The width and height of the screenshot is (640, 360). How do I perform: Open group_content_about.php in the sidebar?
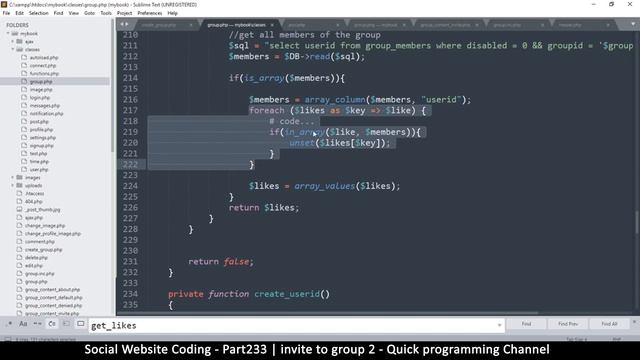click(52, 289)
